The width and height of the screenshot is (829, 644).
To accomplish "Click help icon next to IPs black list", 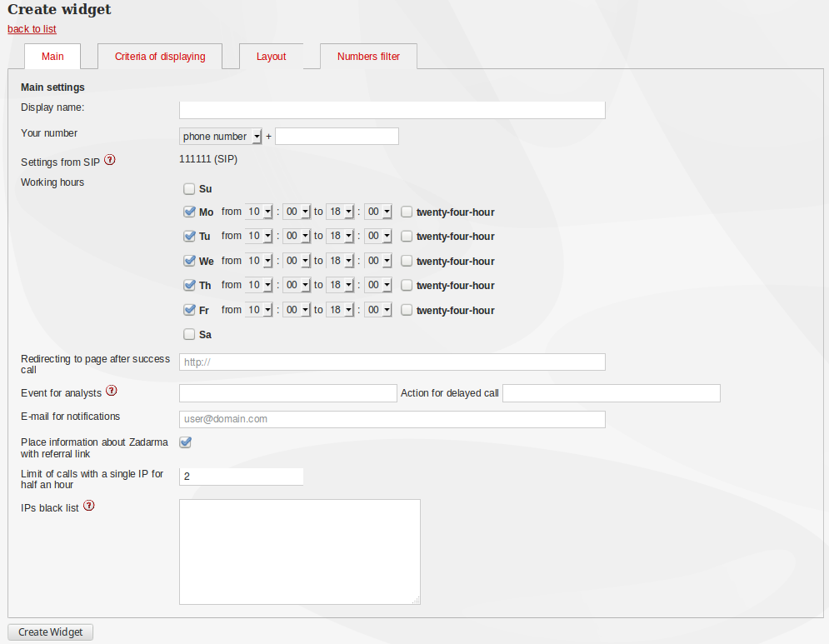I will coord(88,506).
